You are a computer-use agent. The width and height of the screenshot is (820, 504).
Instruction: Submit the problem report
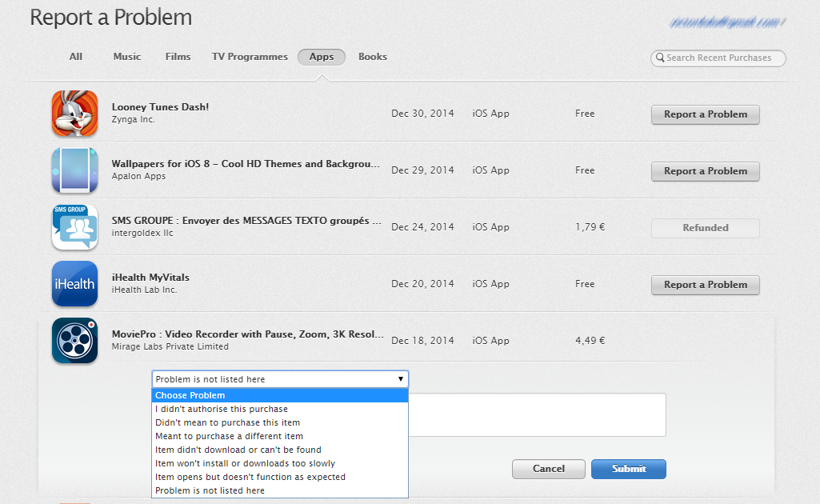click(x=629, y=469)
